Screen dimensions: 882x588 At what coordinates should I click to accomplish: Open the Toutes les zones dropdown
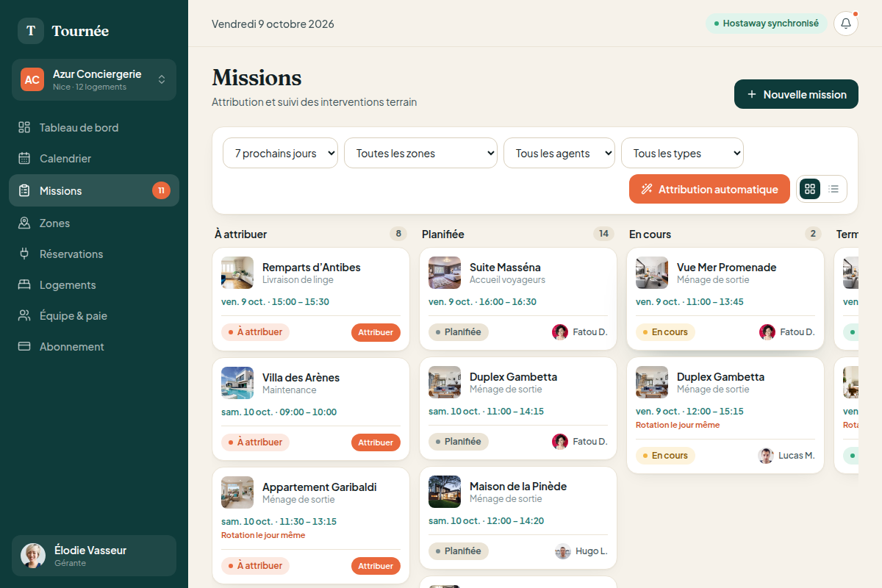click(x=420, y=153)
